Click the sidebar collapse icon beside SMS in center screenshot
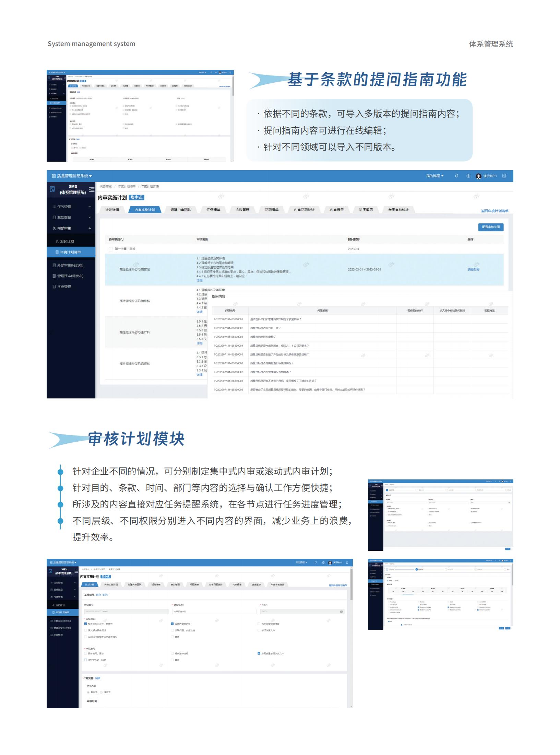This screenshot has height=755, width=560. point(92,189)
